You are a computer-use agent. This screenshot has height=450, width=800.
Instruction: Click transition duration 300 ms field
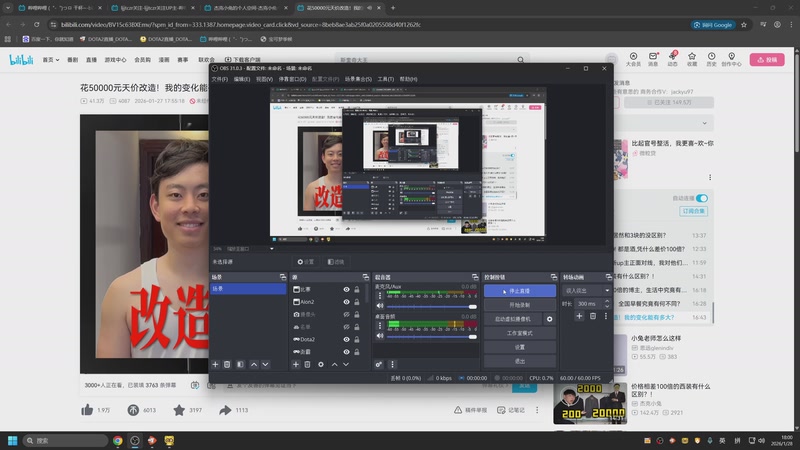(588, 304)
